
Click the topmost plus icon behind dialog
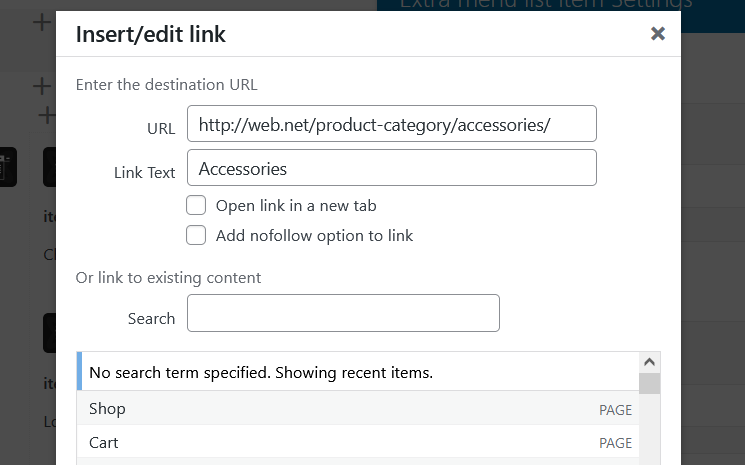(41, 22)
